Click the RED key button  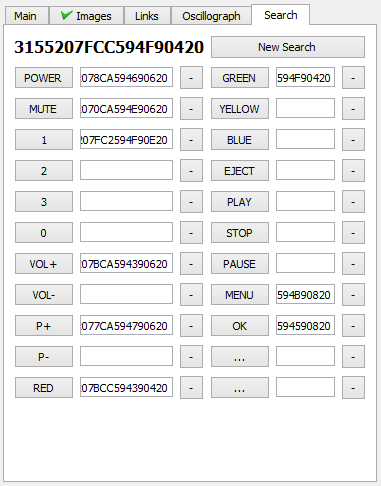click(44, 388)
